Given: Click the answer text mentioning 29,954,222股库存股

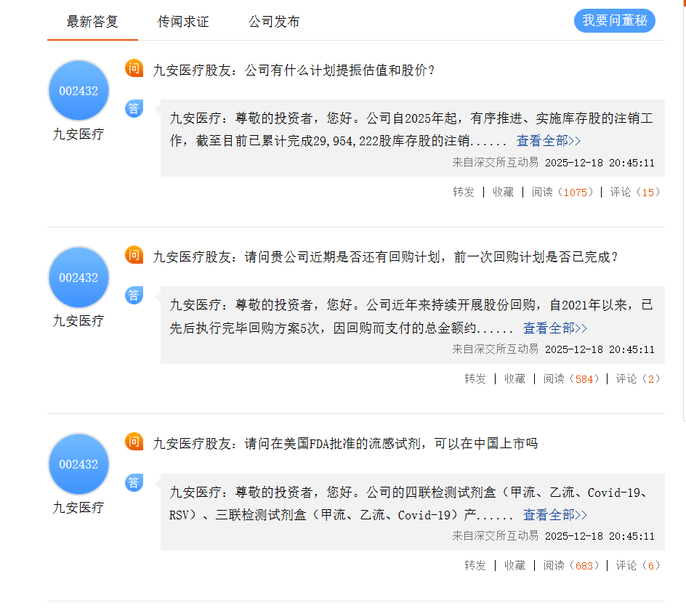Looking at the screenshot, I should tap(411, 129).
